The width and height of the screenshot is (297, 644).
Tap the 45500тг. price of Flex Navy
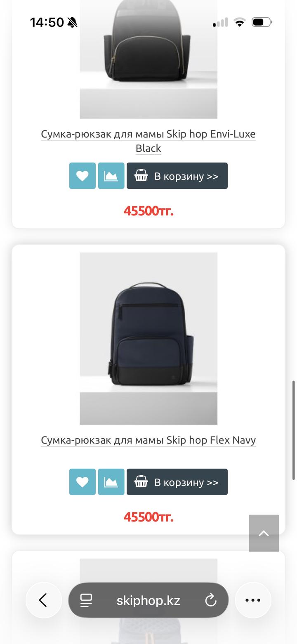coord(148,517)
